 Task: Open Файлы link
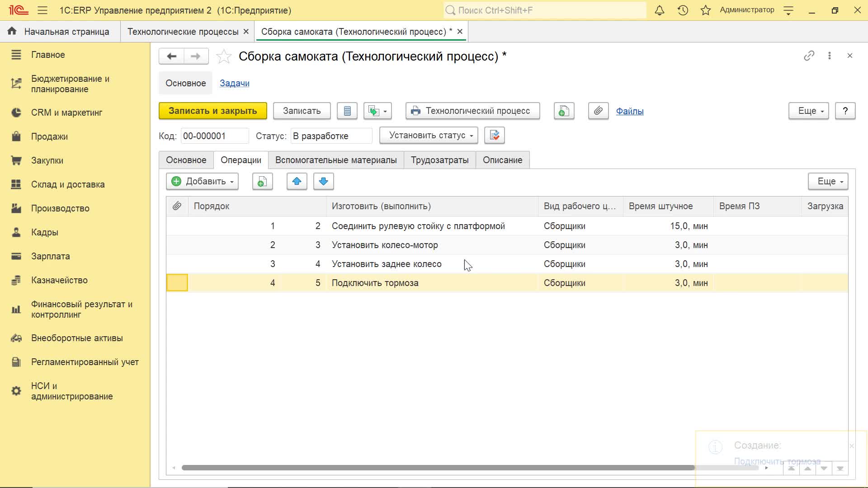pyautogui.click(x=630, y=111)
